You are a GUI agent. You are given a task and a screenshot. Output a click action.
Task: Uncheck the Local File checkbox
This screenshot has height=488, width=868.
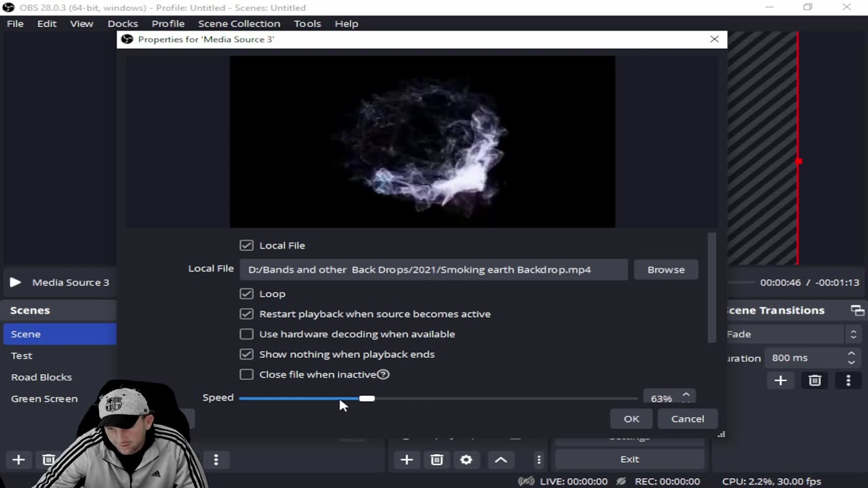(x=246, y=245)
